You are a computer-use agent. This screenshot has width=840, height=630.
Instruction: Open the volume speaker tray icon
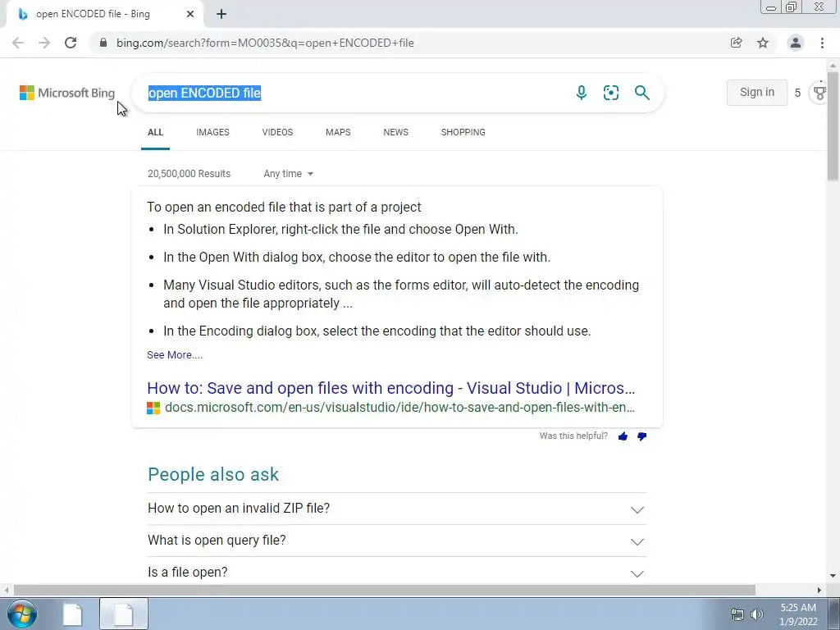(757, 614)
